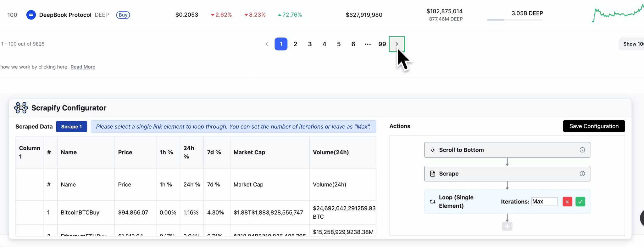Select page 4 in pagination
Viewport: 644px width, 247px height.
point(324,44)
